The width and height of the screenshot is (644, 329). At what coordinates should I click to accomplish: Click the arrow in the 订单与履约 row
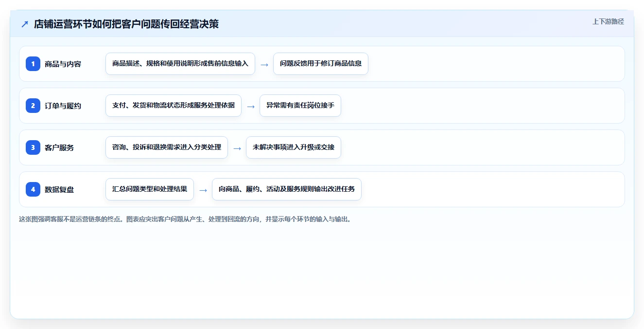(x=251, y=106)
